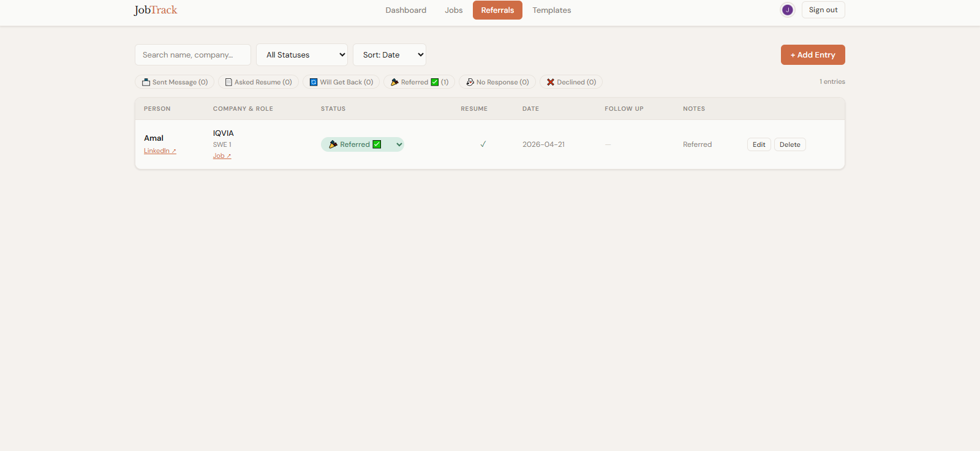
Task: Click the Asked Resume document icon
Action: [228, 82]
